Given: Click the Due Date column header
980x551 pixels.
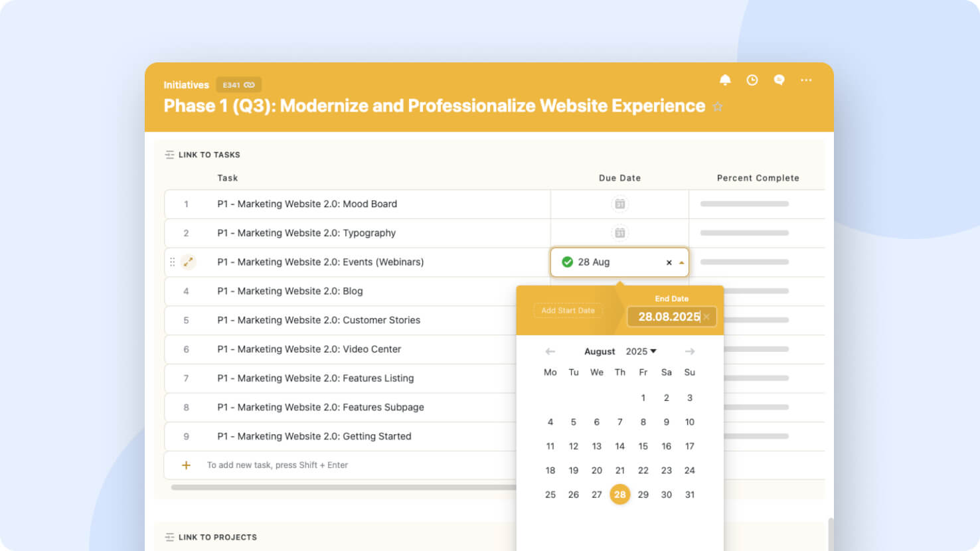Looking at the screenshot, I should pyautogui.click(x=619, y=178).
